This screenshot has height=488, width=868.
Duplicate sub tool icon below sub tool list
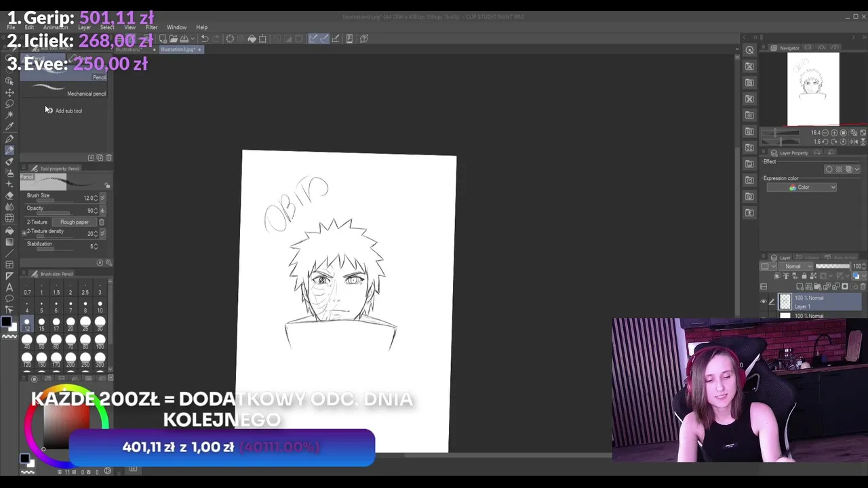click(100, 157)
